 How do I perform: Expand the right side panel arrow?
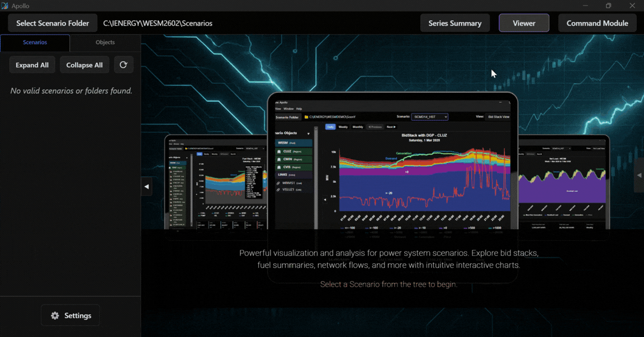639,175
